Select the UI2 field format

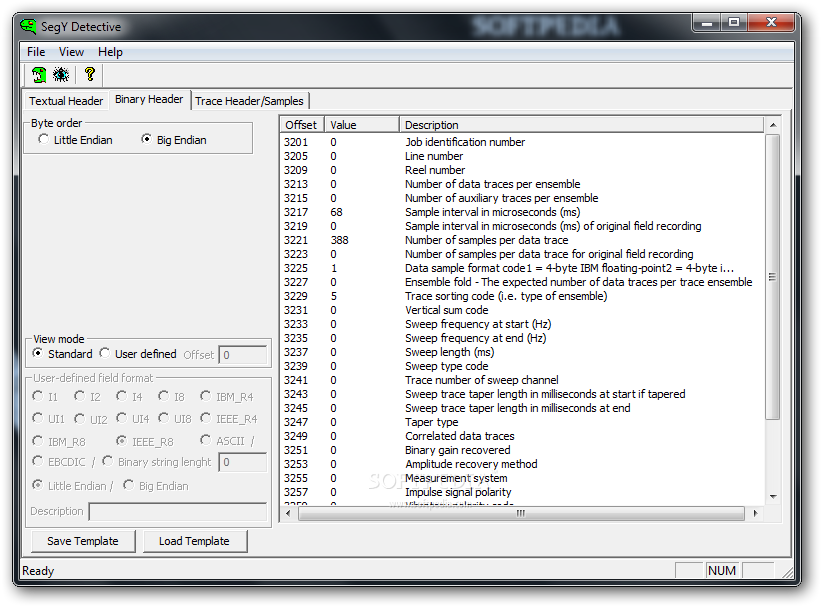(91, 419)
